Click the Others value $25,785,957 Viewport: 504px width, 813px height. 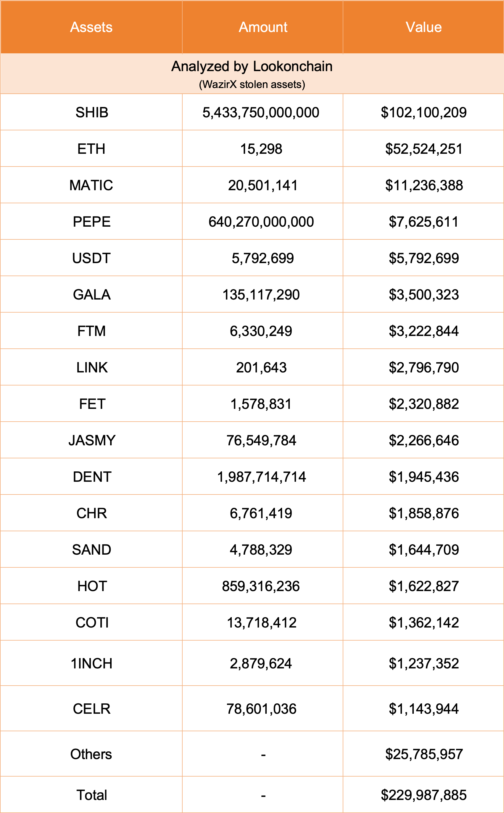coord(424,754)
